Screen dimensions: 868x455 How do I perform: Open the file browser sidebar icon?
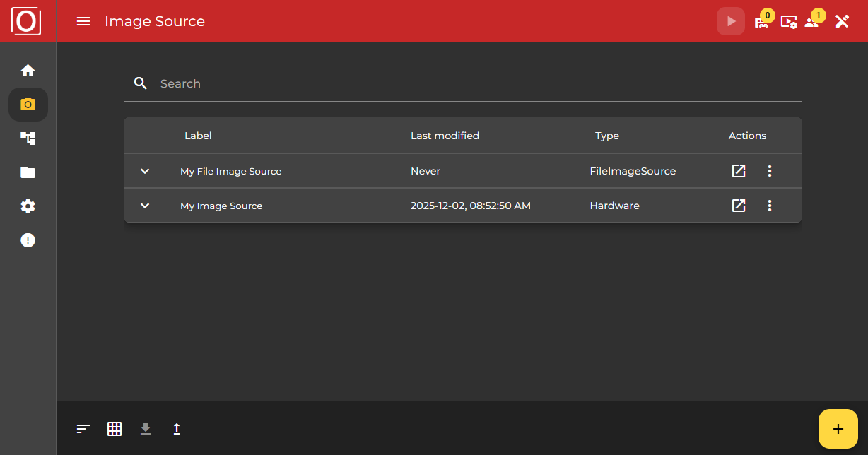pos(28,172)
